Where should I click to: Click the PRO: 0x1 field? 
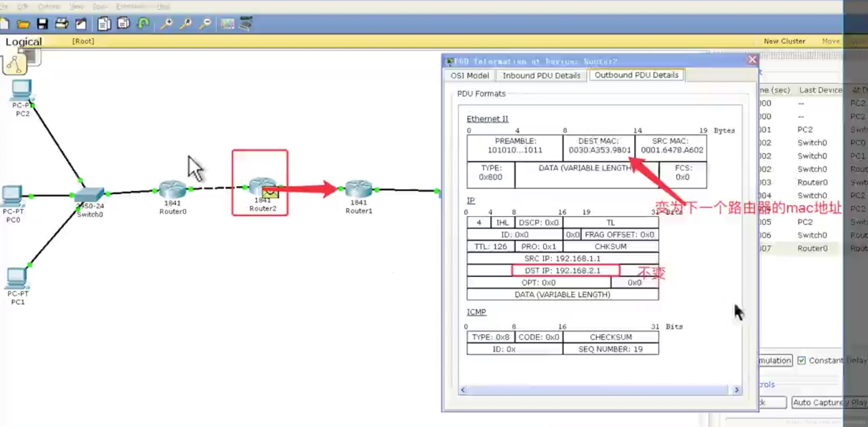click(539, 246)
